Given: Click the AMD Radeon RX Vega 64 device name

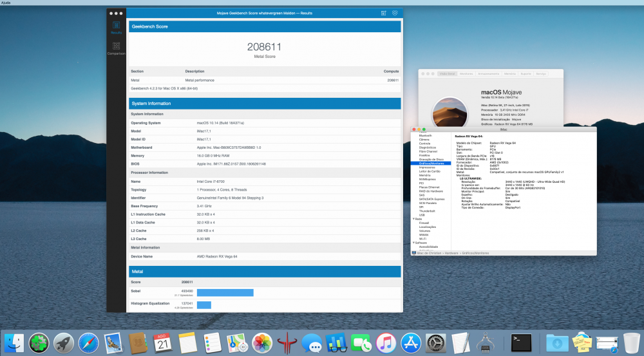Looking at the screenshot, I should 217,257.
